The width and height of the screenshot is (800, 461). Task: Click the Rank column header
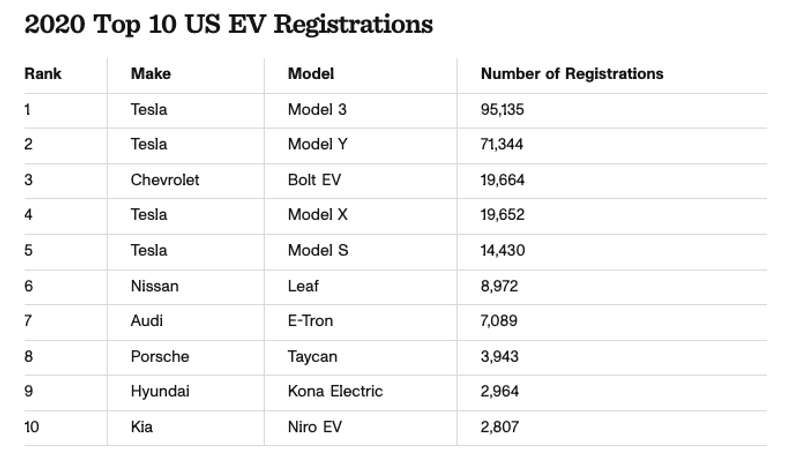pos(43,74)
